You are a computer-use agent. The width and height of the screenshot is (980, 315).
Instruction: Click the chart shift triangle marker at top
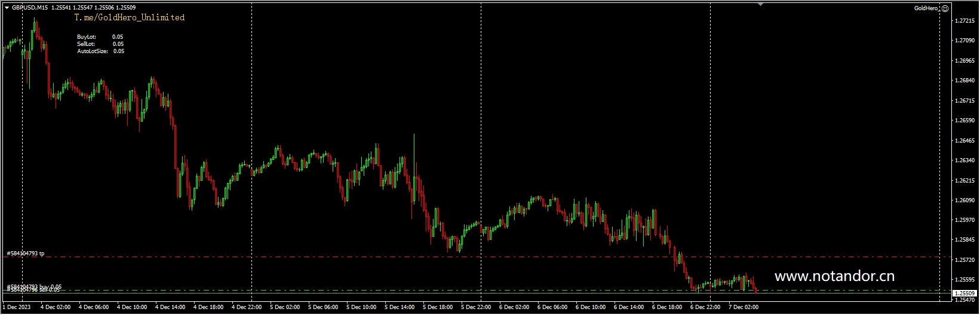pyautogui.click(x=760, y=4)
